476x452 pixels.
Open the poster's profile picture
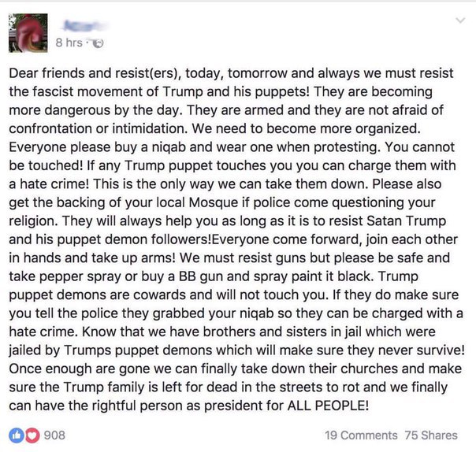point(28,33)
